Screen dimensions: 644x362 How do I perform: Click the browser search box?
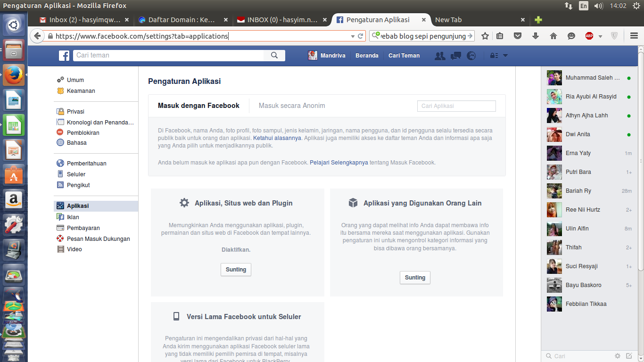click(423, 36)
